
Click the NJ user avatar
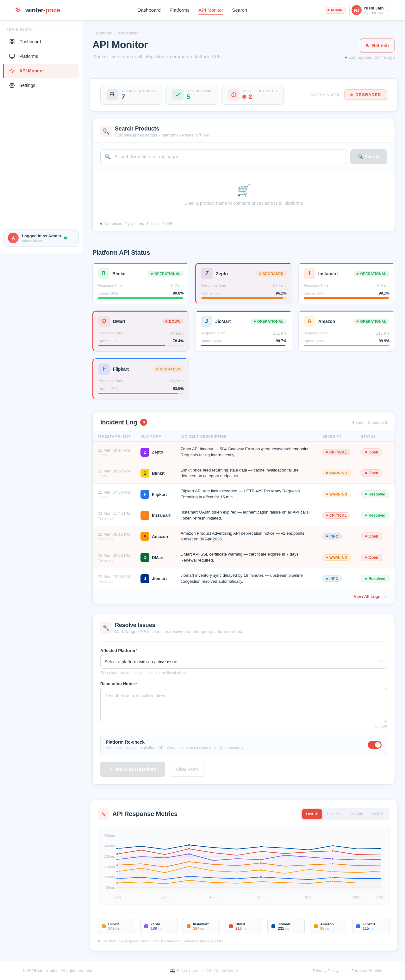coord(356,10)
